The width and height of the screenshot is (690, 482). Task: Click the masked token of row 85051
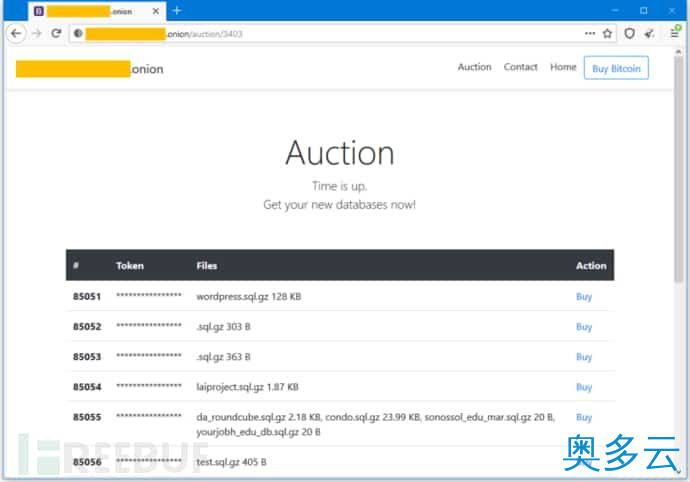point(149,295)
